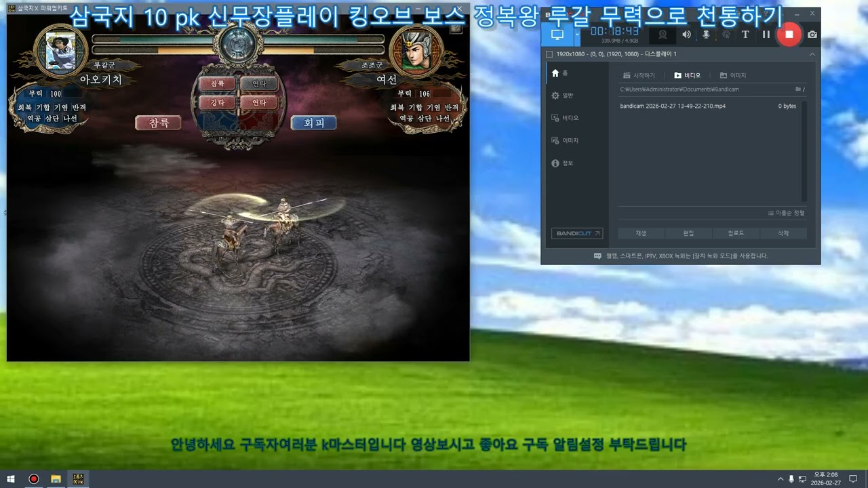Open 정보 section in Bandicam sidebar
This screenshot has height=488, width=868.
(563, 163)
